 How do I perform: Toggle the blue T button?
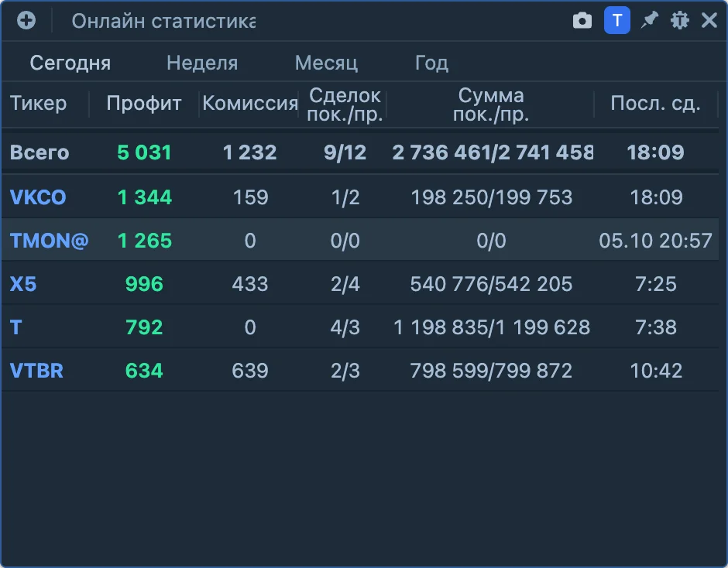click(617, 20)
